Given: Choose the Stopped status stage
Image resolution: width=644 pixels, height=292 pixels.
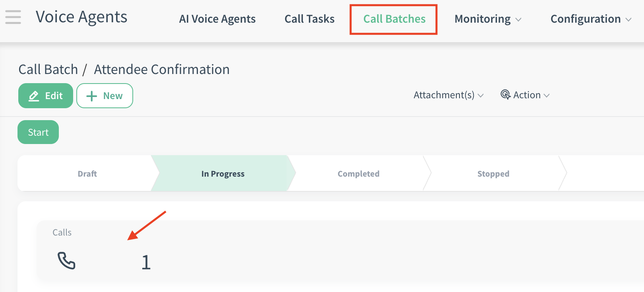Looking at the screenshot, I should pos(493,174).
